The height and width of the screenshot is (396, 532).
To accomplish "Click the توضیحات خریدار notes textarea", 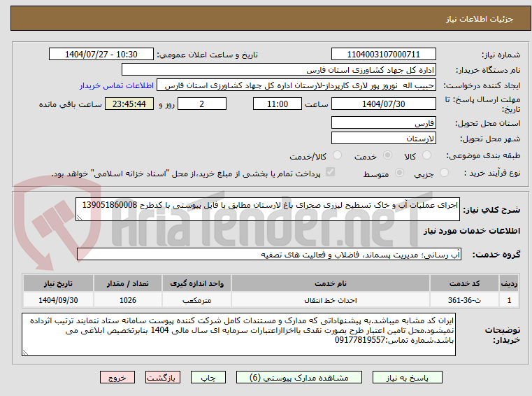I will (238, 334).
